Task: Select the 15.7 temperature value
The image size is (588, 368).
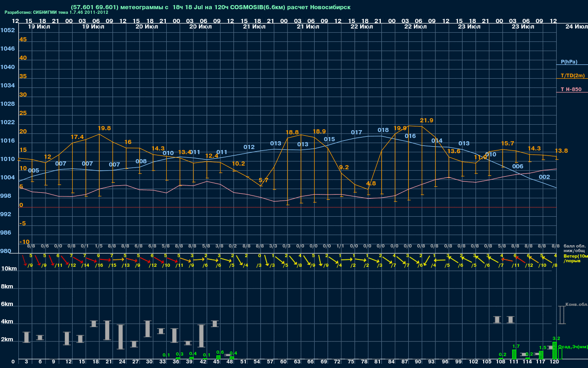Action: click(x=508, y=144)
